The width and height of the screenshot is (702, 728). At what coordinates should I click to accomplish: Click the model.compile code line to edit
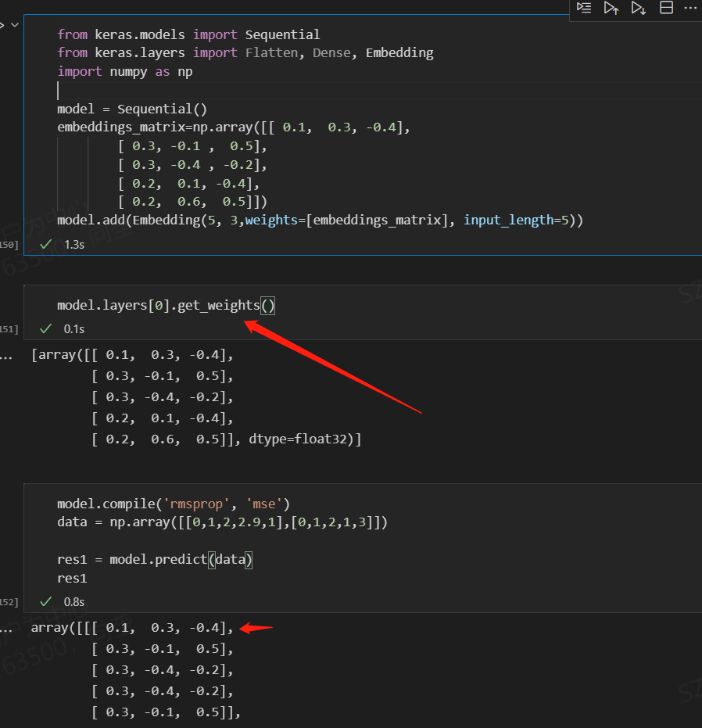pos(172,504)
